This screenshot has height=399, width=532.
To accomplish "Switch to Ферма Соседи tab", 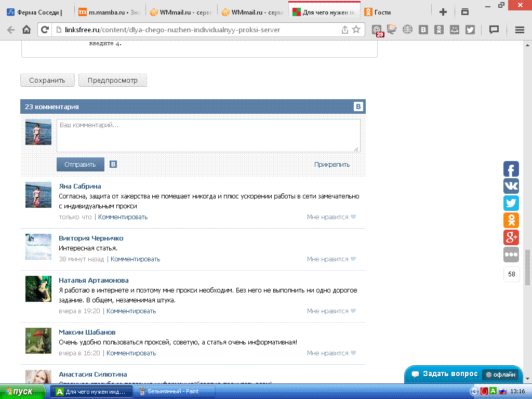I will (37, 12).
